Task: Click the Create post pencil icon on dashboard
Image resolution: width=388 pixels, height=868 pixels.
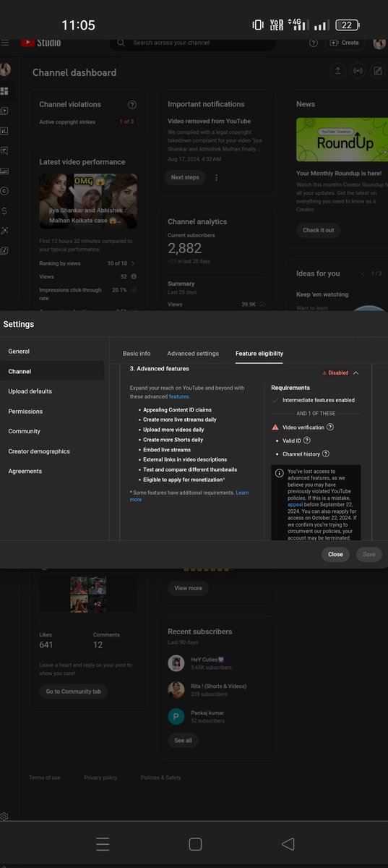Action: [x=378, y=71]
